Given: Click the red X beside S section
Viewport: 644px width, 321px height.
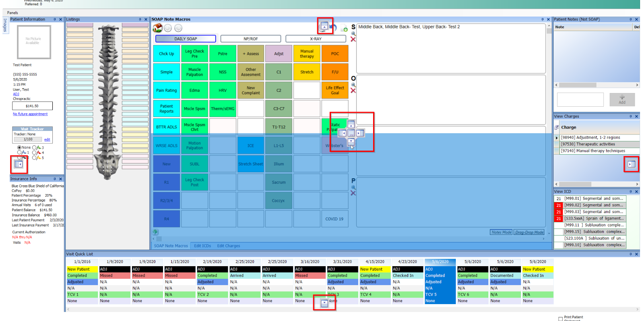Looking at the screenshot, I should click(353, 39).
